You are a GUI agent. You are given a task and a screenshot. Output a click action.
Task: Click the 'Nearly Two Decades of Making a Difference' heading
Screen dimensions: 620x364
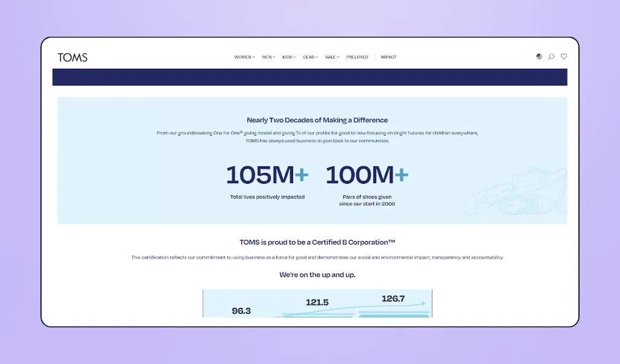tap(317, 120)
